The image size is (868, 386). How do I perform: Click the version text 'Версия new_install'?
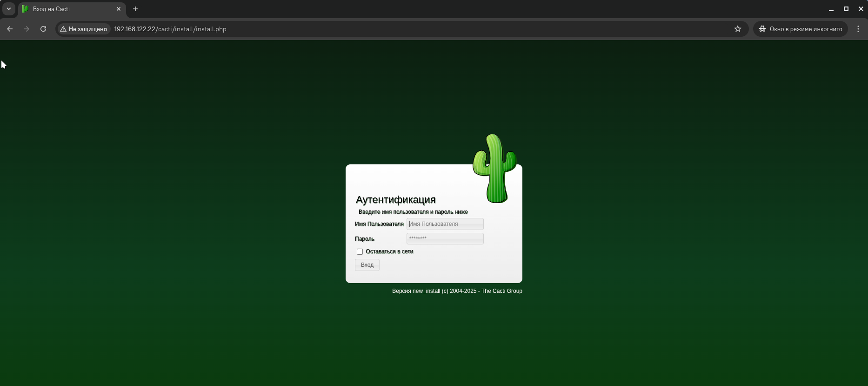click(416, 291)
